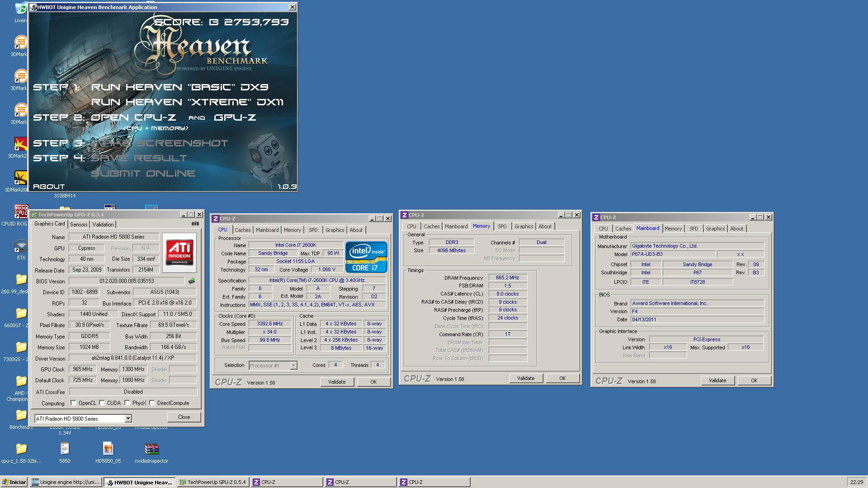Viewport: 868px width, 488px height.
Task: Click the GPU Clock value 965 MHz
Action: click(x=83, y=369)
